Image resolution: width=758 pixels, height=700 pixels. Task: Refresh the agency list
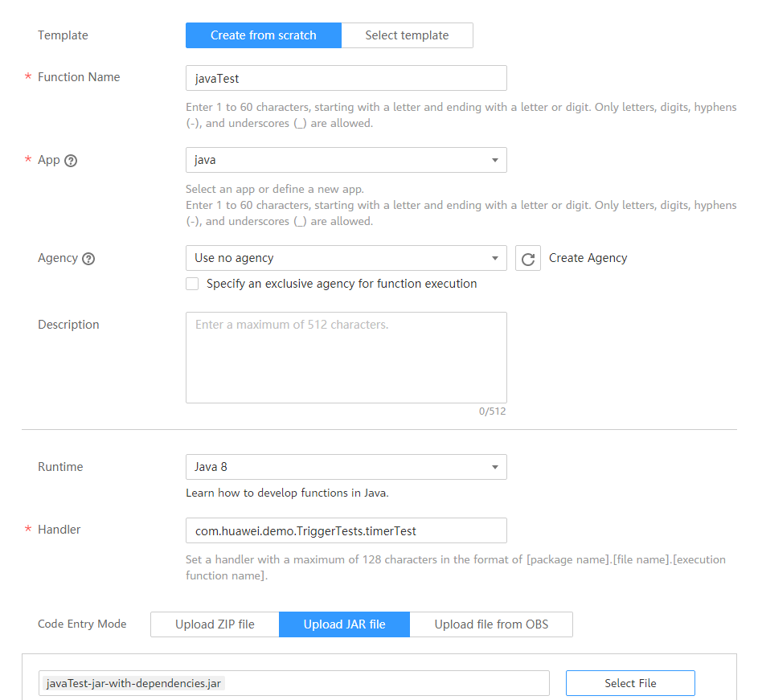[528, 259]
